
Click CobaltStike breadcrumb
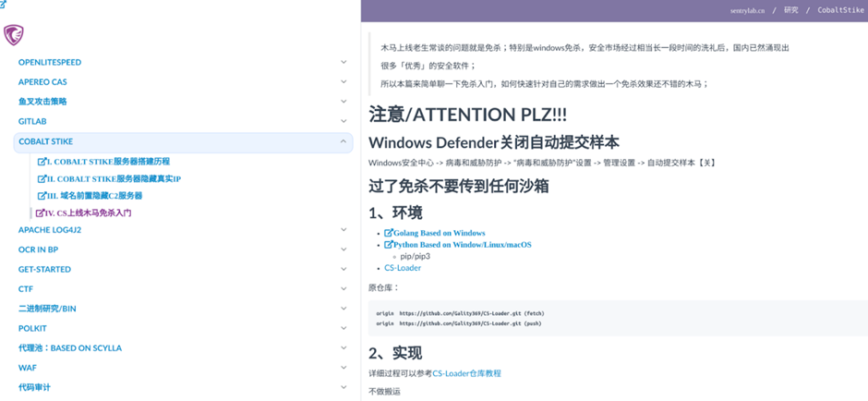(x=839, y=10)
